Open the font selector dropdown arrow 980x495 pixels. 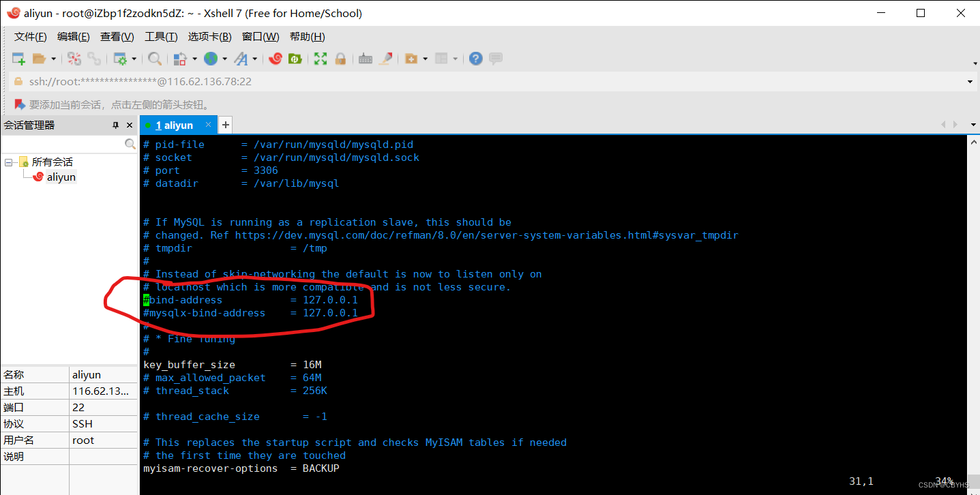point(255,59)
